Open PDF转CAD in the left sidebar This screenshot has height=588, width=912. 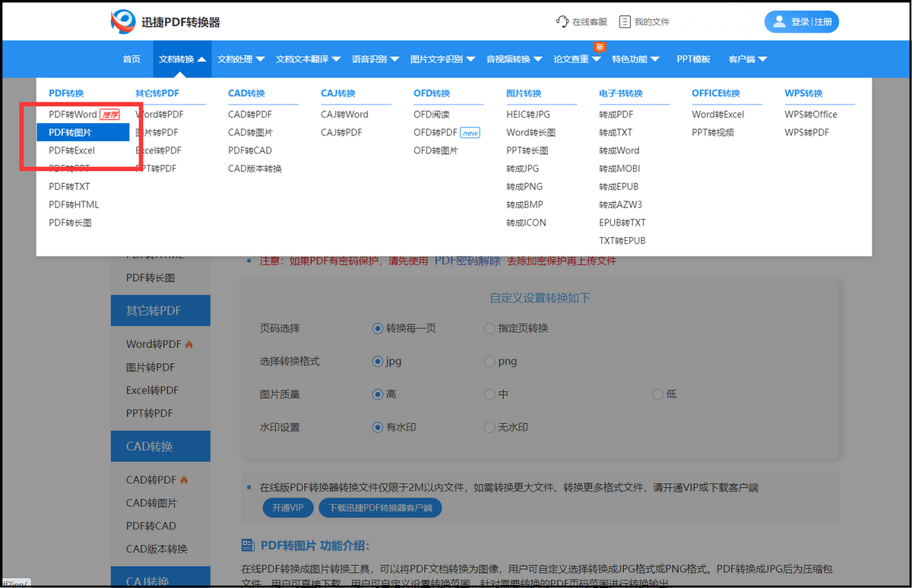(150, 526)
